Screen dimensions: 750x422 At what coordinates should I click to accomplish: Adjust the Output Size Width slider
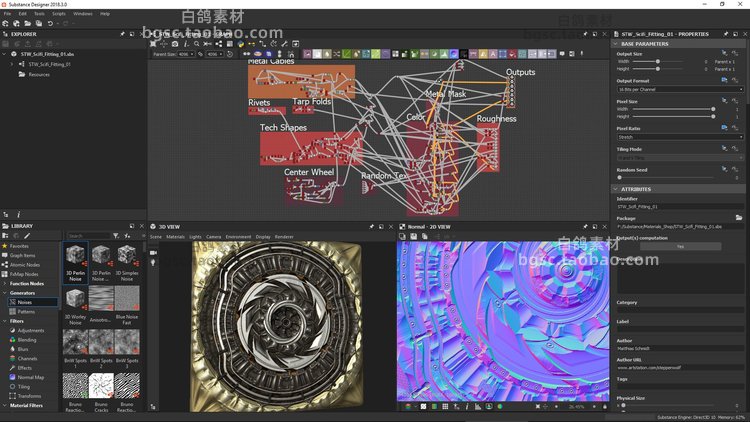(658, 61)
